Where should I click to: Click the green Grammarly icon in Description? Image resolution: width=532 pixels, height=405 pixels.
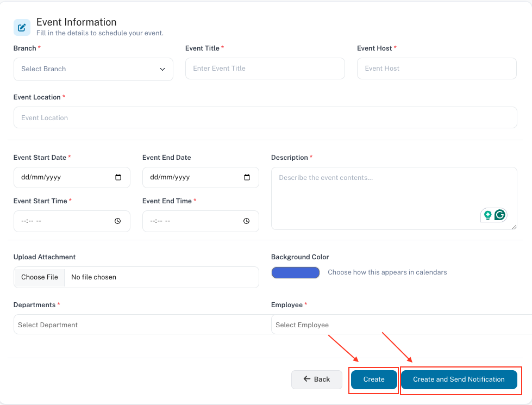(500, 215)
